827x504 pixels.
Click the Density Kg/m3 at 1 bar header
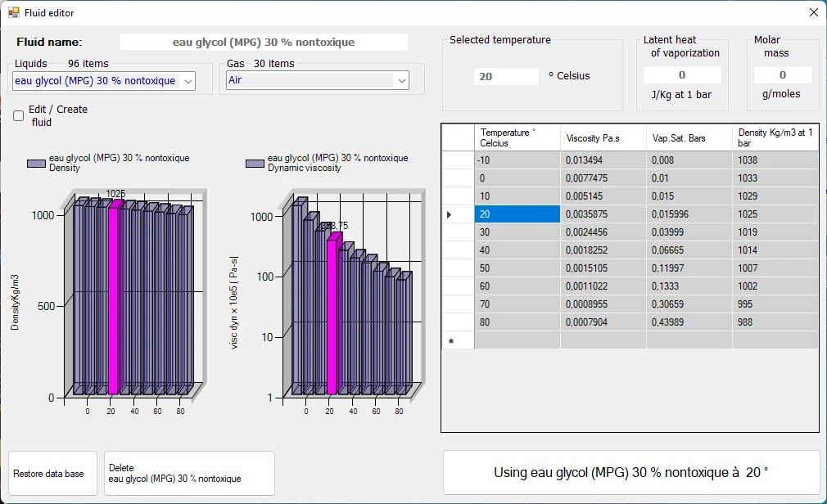775,138
